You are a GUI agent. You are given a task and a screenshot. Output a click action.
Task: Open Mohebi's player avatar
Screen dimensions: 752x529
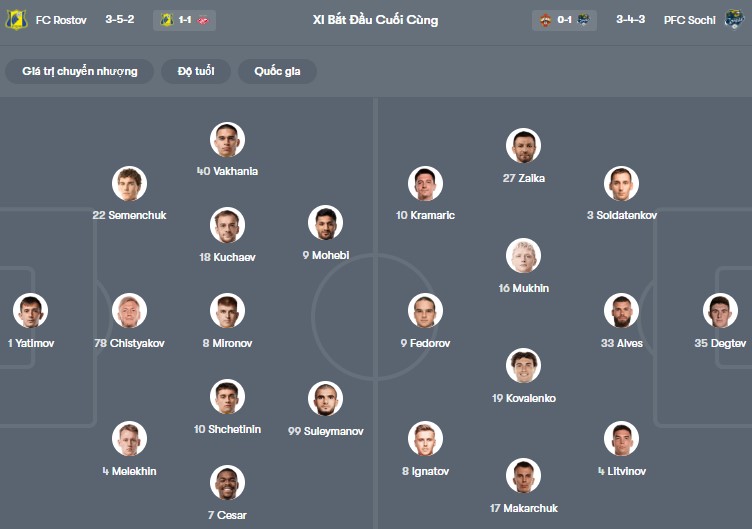325,224
